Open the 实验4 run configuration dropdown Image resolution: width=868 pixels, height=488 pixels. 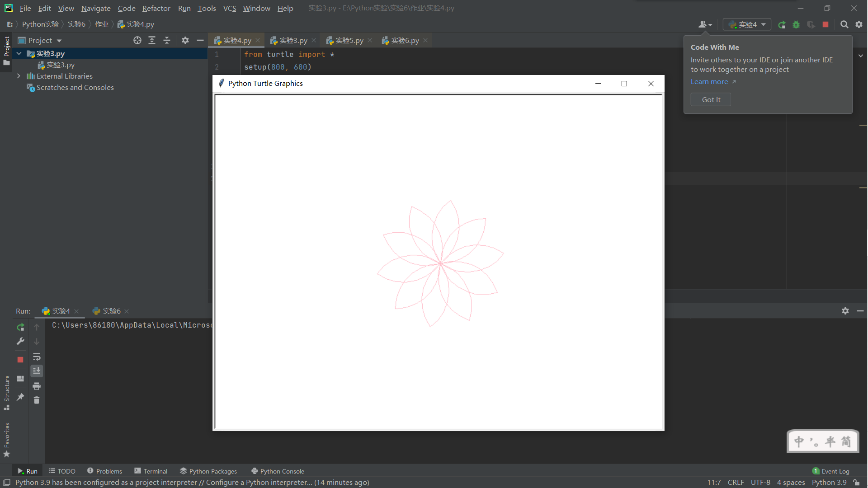pos(747,24)
